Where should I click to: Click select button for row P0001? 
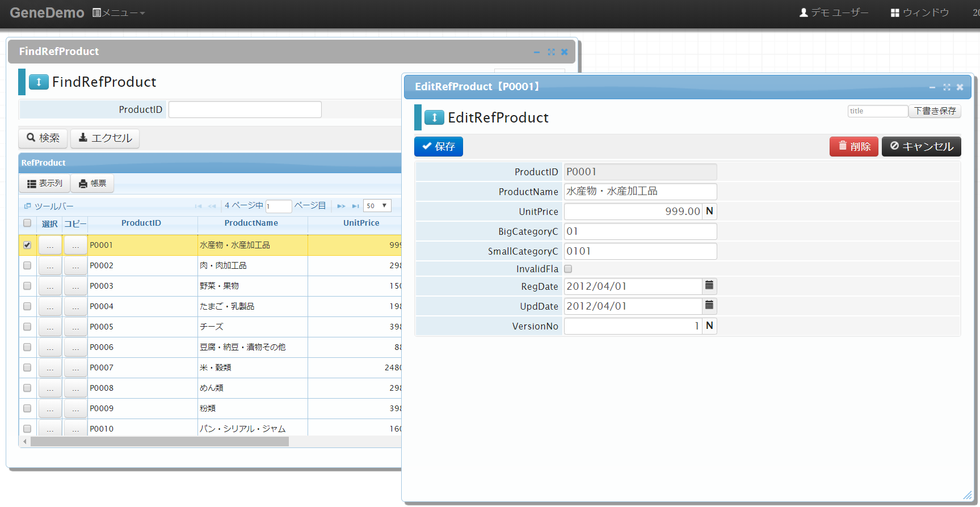click(x=50, y=245)
